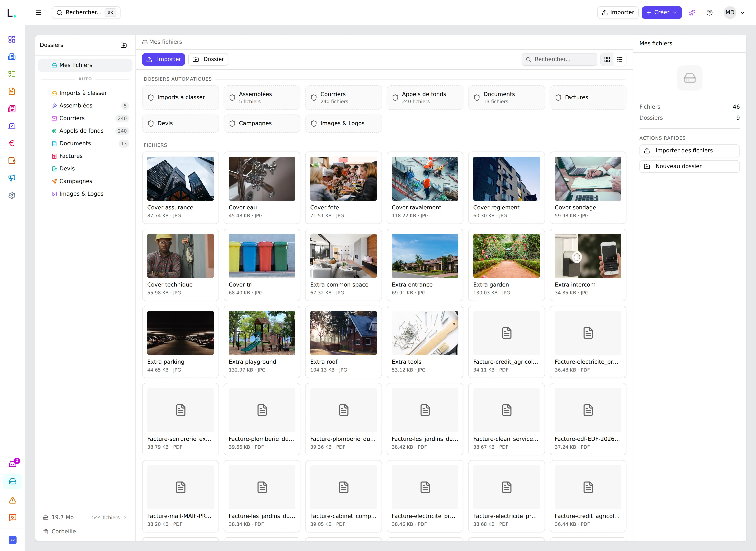Open the settings gear icon in sidebar
The width and height of the screenshot is (756, 551).
[12, 195]
